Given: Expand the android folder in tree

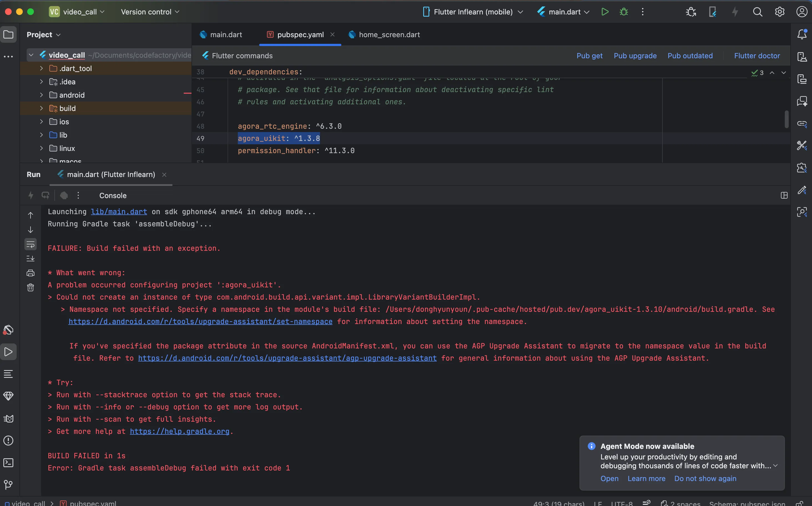Looking at the screenshot, I should coord(41,95).
